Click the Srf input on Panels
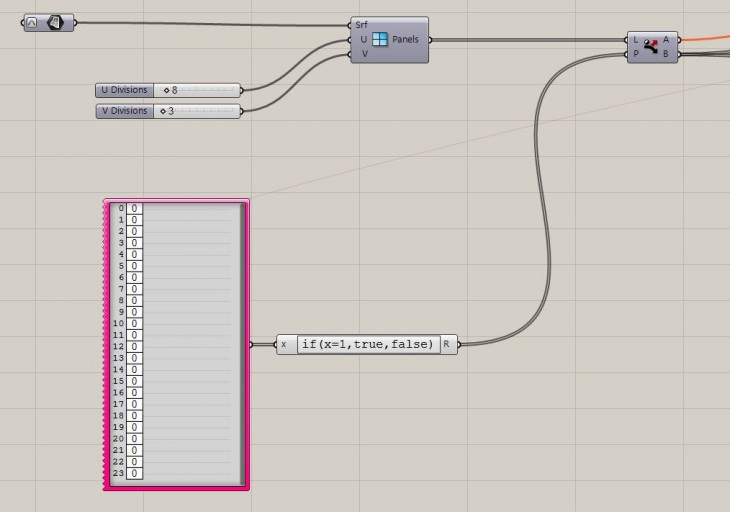 coord(361,25)
